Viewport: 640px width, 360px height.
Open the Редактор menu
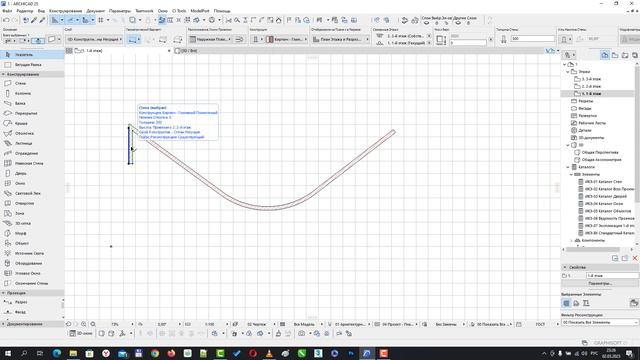24,11
